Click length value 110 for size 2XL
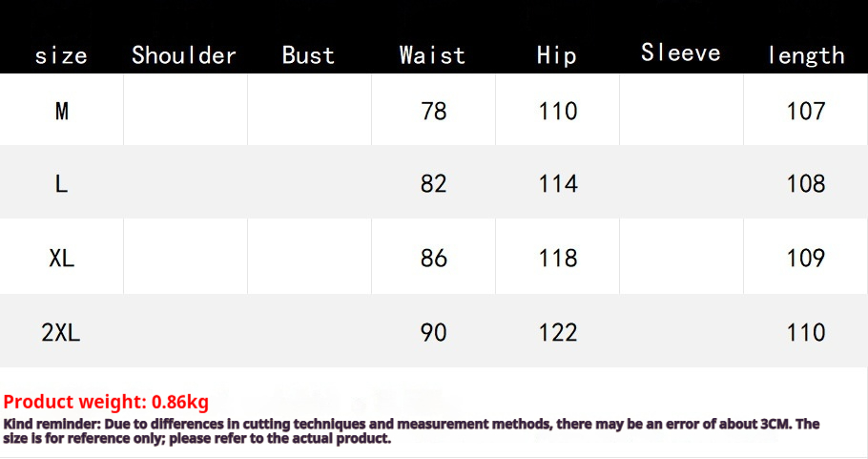This screenshot has height=459, width=868. (x=806, y=332)
